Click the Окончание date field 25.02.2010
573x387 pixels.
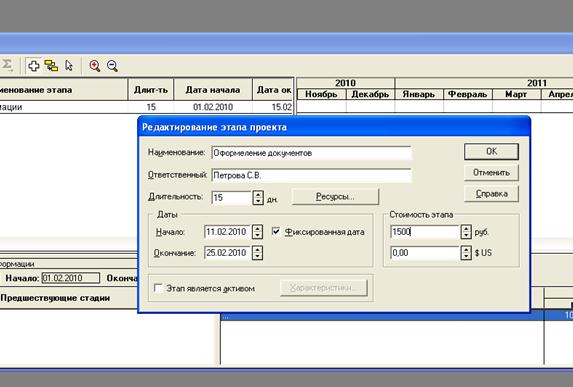tap(227, 253)
